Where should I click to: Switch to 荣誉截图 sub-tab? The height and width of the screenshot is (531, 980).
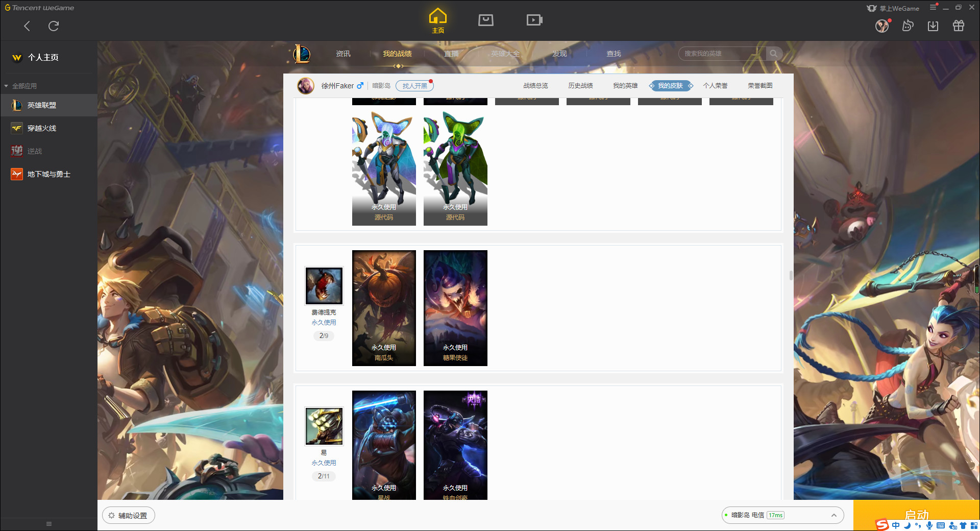coord(760,86)
